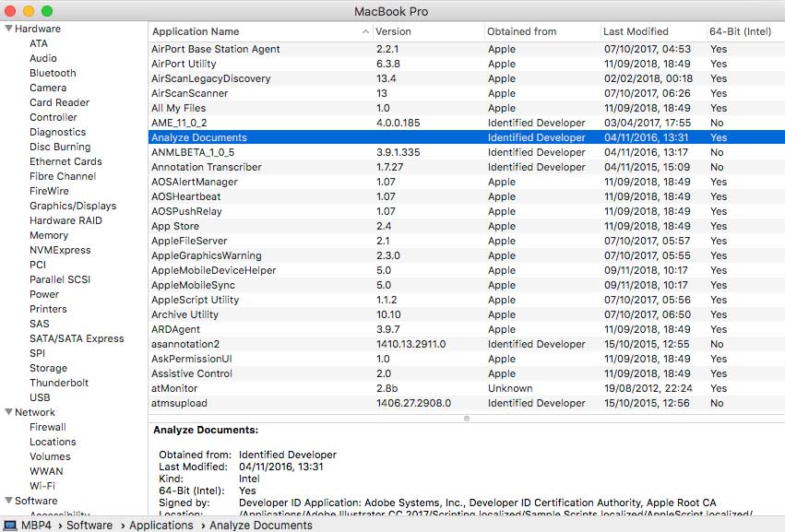Viewport: 785px width, 532px height.
Task: Open FireWire hardware info
Action: point(49,191)
